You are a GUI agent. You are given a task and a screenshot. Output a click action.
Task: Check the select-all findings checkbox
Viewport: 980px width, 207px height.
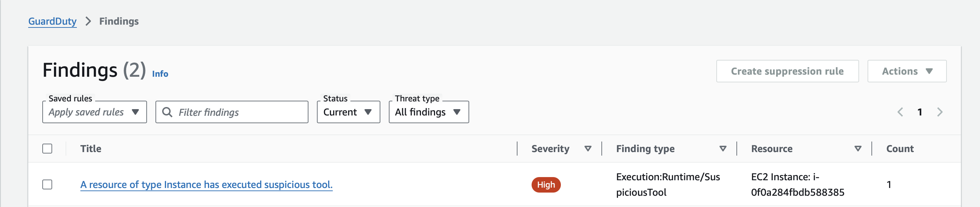[x=48, y=149]
